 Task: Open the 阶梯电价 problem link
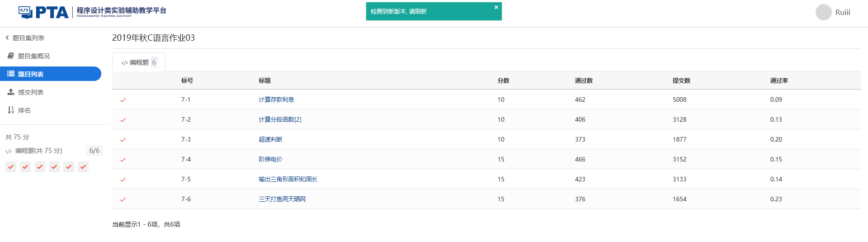(x=270, y=159)
